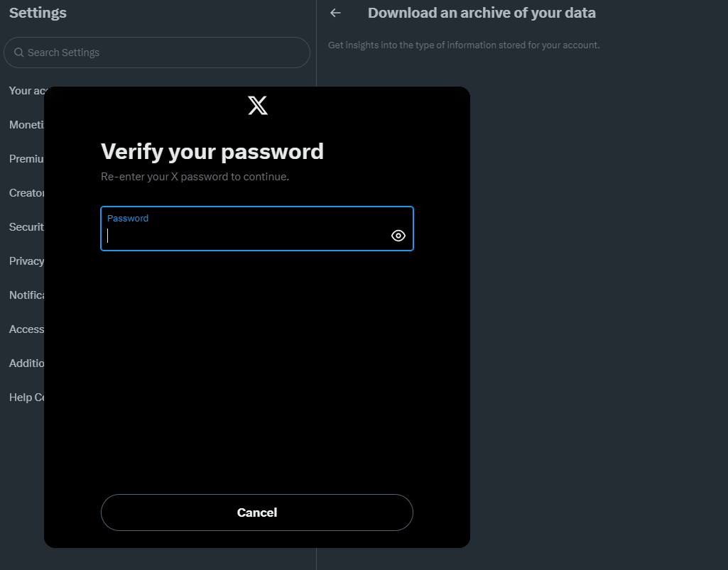Image resolution: width=728 pixels, height=570 pixels.
Task: Click the X logo atop the dialog
Action: [258, 106]
